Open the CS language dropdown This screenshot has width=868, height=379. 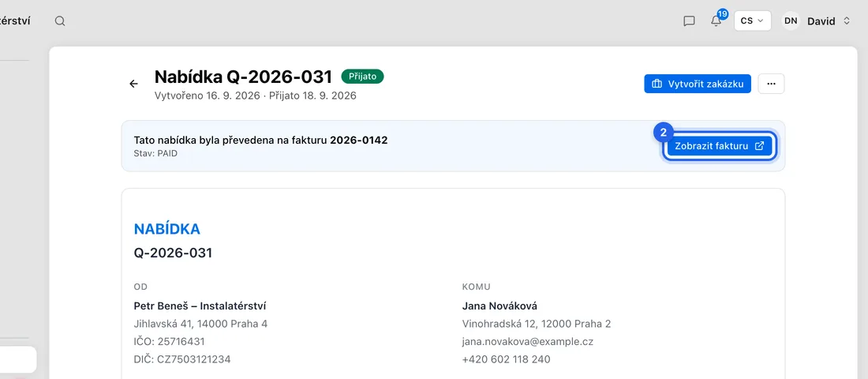[752, 21]
